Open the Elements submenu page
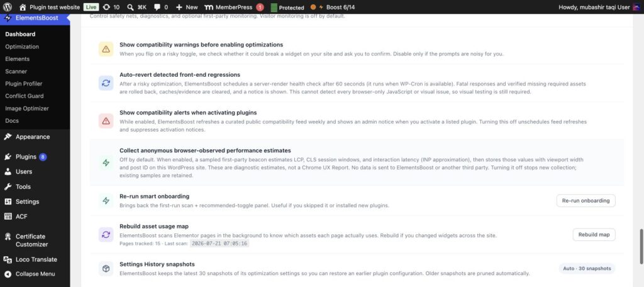 coord(17,59)
